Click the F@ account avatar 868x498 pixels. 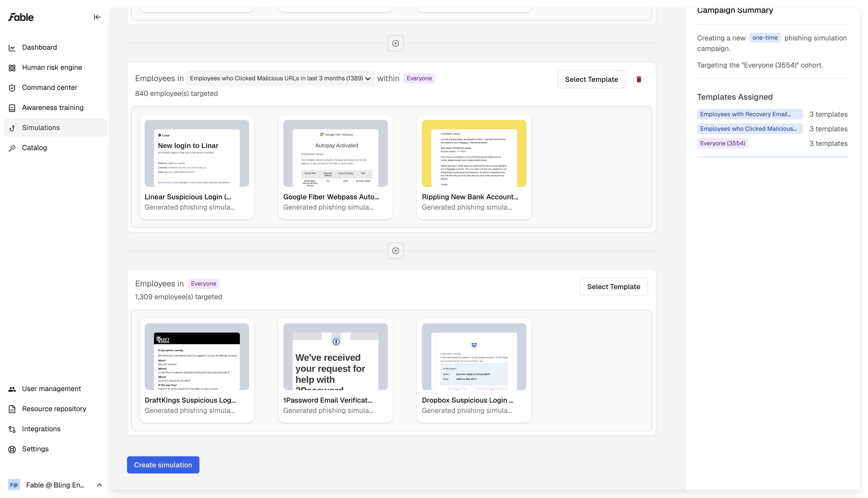(x=14, y=485)
